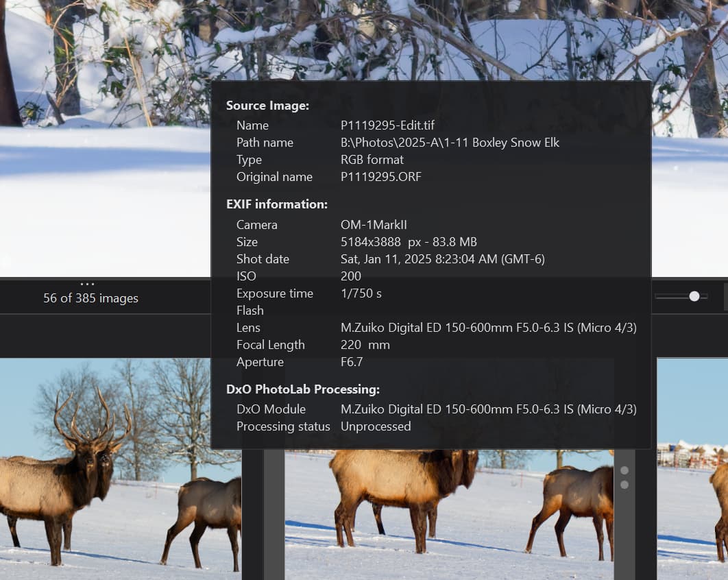
Task: Click the 'DxO PhotoLab Processing:' heading
Action: [x=302, y=389]
